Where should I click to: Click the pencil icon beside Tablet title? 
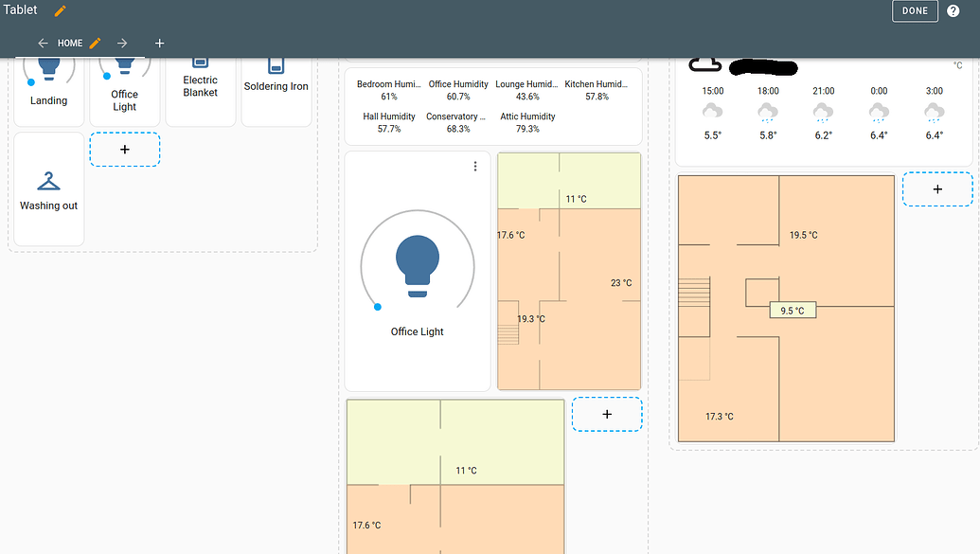click(60, 10)
